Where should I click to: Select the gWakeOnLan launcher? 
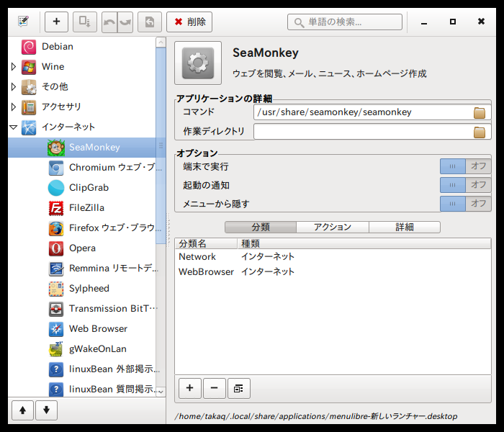82,349
